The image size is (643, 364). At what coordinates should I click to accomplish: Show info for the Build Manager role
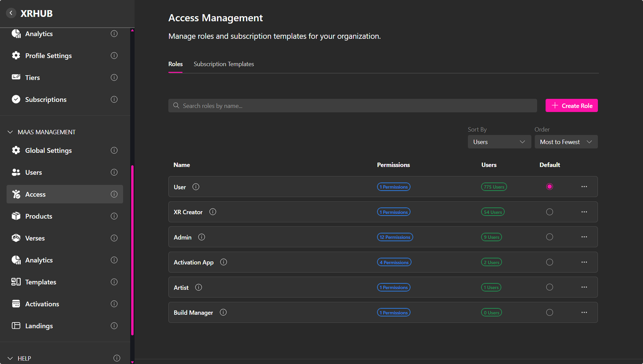click(223, 312)
